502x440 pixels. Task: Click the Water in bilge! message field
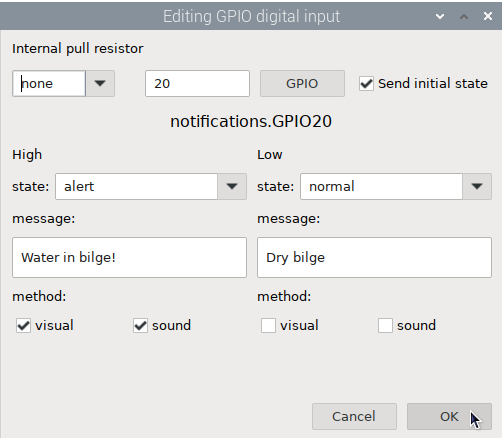pyautogui.click(x=129, y=257)
